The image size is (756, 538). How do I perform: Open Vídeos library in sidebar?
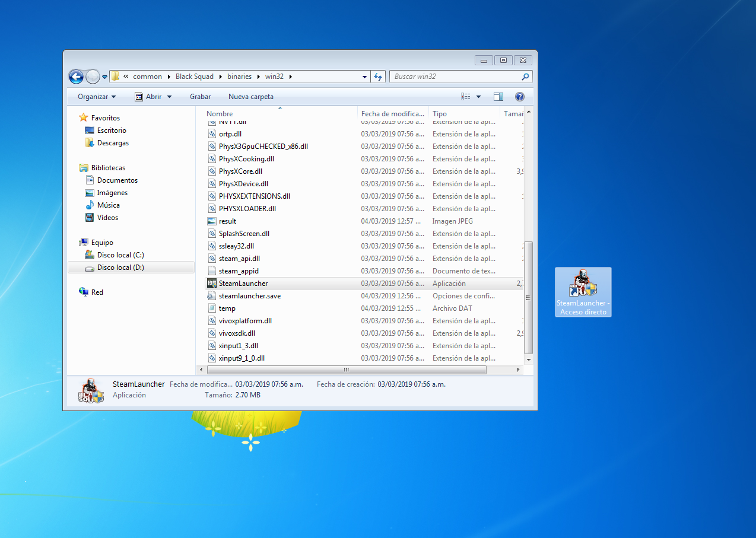107,218
